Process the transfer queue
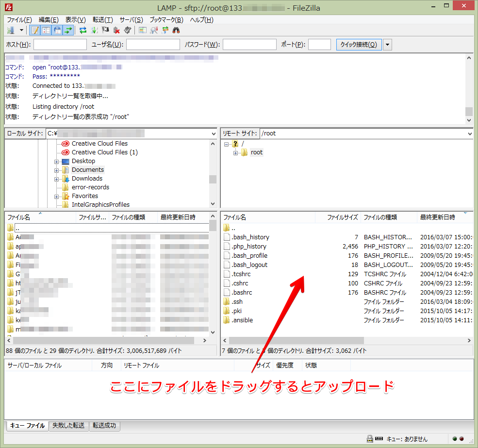478x448 pixels. (95, 30)
